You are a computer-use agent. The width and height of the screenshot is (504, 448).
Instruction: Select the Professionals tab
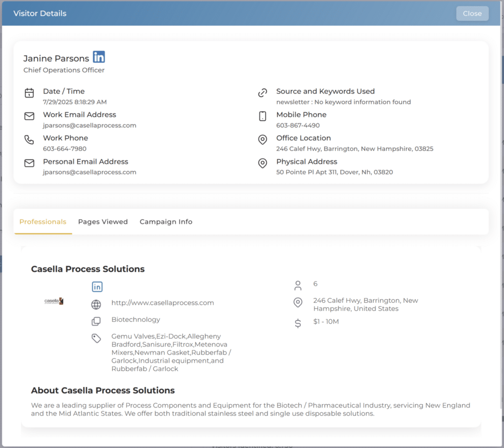(x=43, y=222)
